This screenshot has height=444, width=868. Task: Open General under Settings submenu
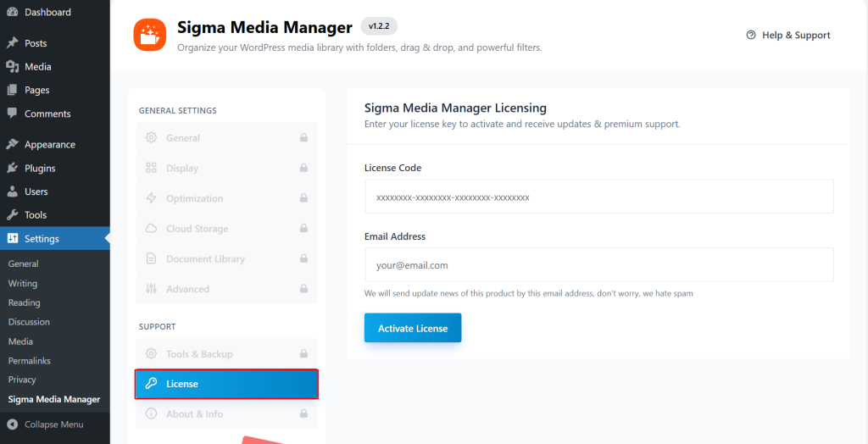click(x=23, y=264)
